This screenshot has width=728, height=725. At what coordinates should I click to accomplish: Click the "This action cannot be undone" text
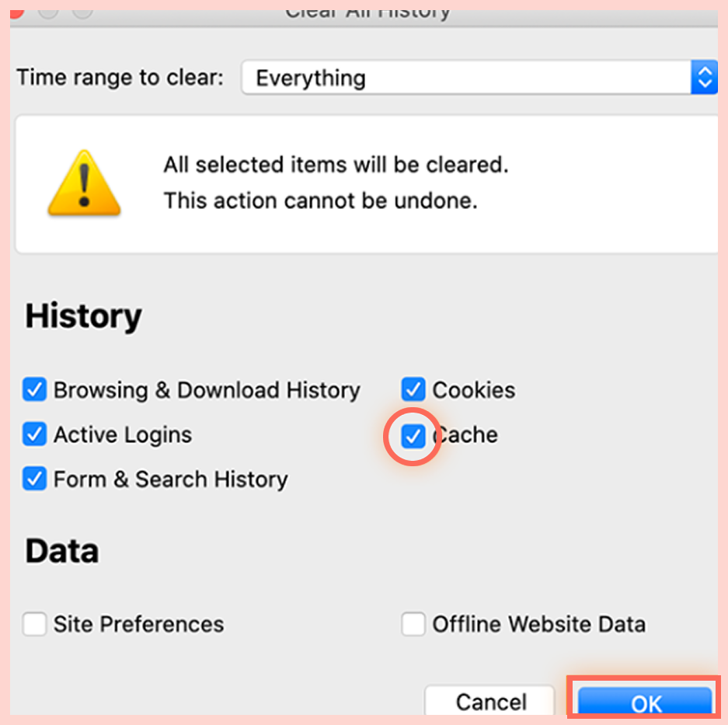pos(320,201)
